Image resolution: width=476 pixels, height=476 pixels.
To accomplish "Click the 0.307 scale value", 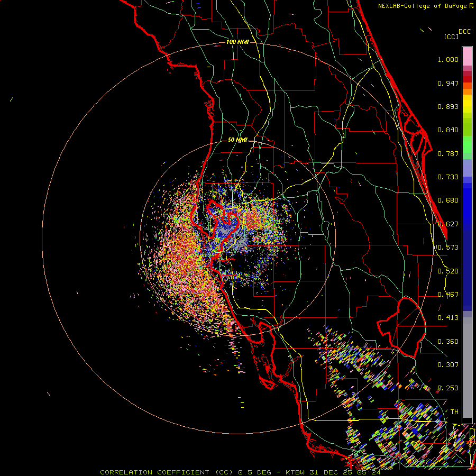I will pyautogui.click(x=448, y=365).
